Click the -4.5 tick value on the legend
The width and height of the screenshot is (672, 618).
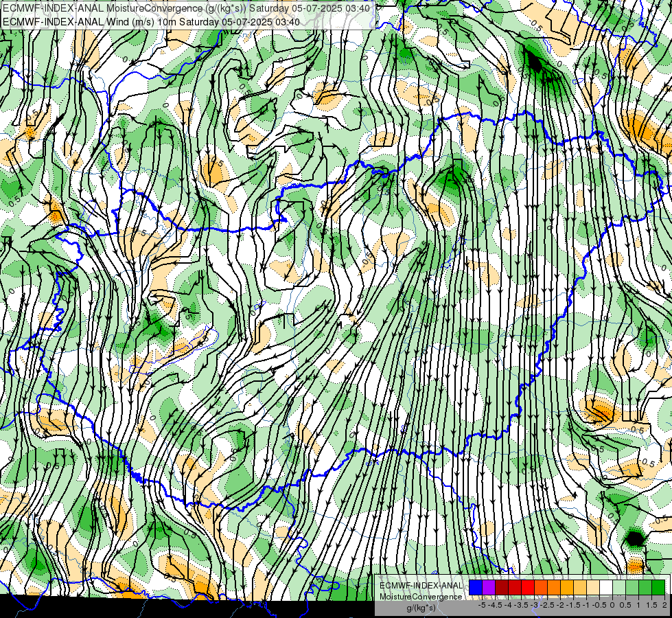496,605
